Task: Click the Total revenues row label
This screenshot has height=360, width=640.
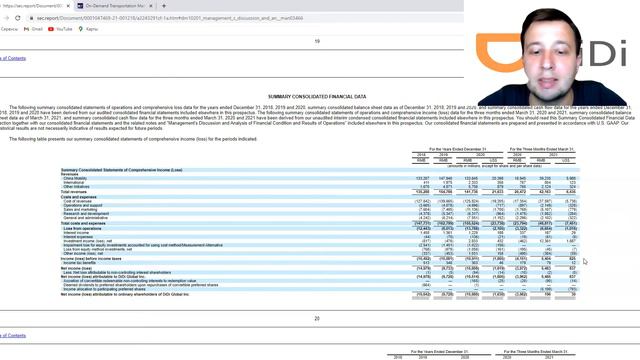Action: tap(73, 192)
